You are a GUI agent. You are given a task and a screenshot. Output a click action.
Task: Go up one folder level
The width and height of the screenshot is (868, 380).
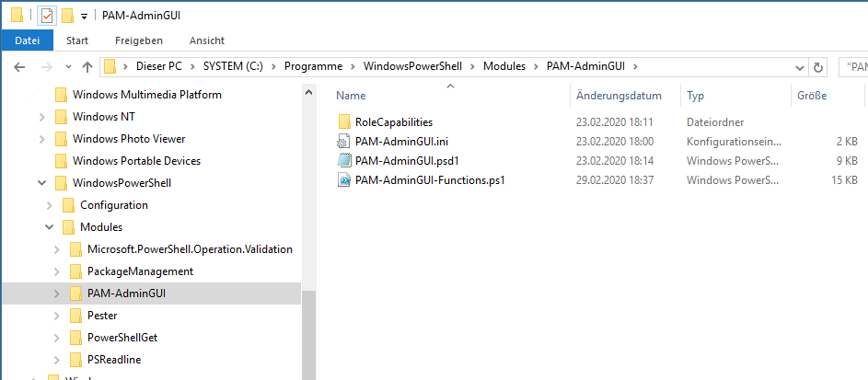[87, 67]
